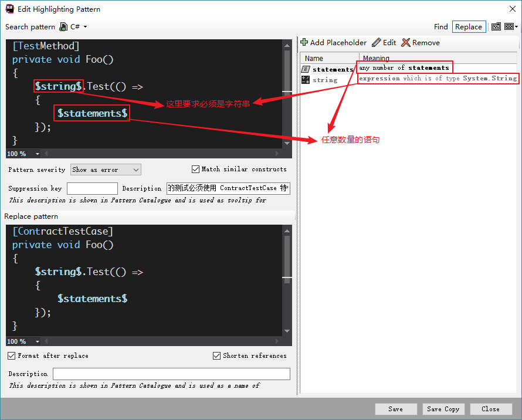Click replace editor scroll up arrow
Image resolution: width=522 pixels, height=420 pixels.
tap(287, 231)
